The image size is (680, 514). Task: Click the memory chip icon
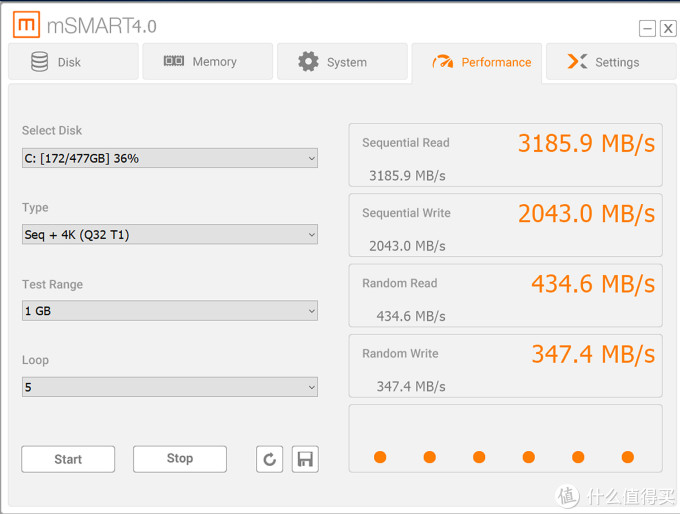[174, 62]
